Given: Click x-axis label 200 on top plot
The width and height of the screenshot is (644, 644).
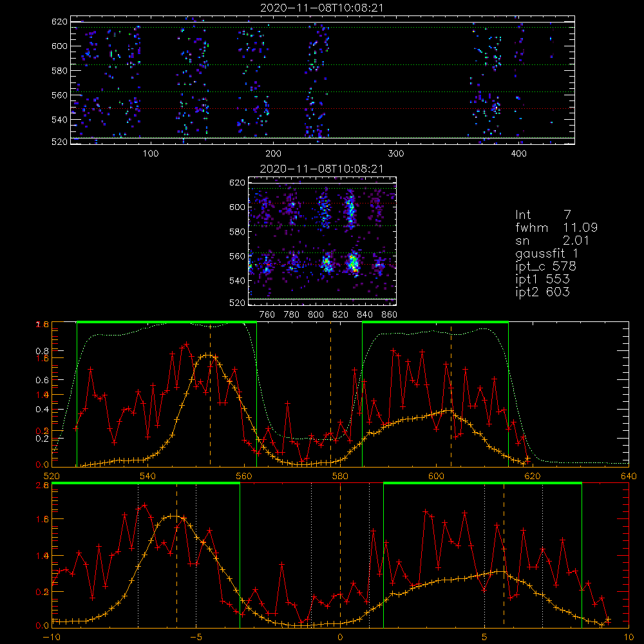Looking at the screenshot, I should [x=273, y=154].
